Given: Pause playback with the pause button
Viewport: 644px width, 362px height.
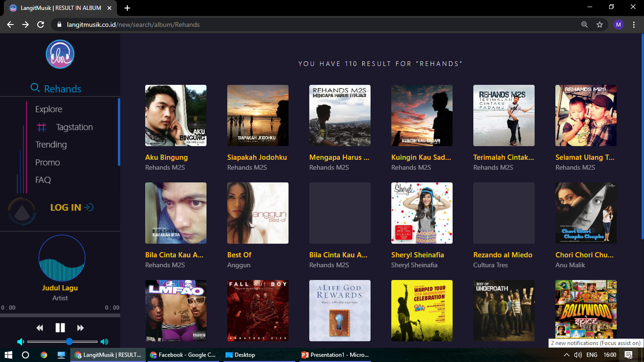Looking at the screenshot, I should click(x=60, y=328).
